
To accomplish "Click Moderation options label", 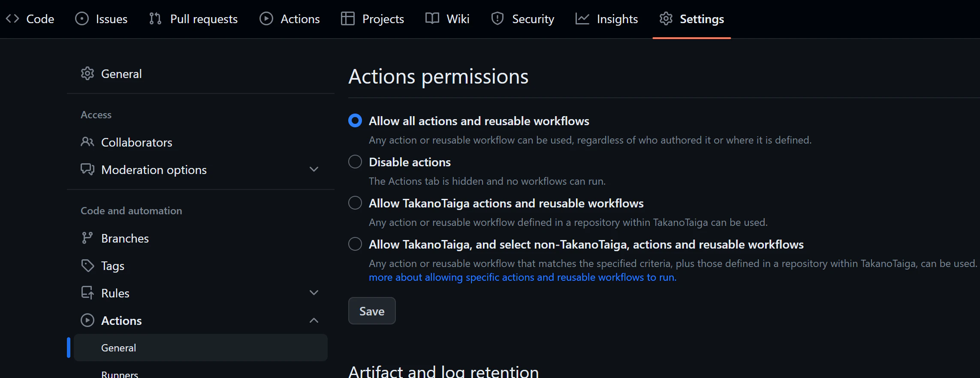I will (x=154, y=170).
